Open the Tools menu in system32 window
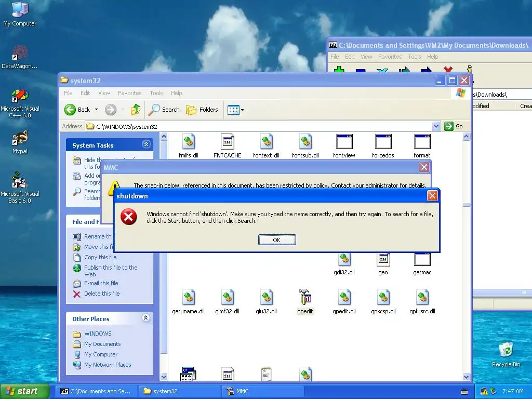Screen dimensions: 532x399 point(156,93)
